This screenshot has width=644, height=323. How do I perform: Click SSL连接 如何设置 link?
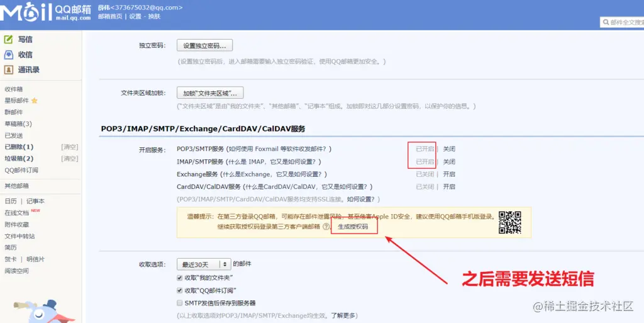tap(361, 199)
